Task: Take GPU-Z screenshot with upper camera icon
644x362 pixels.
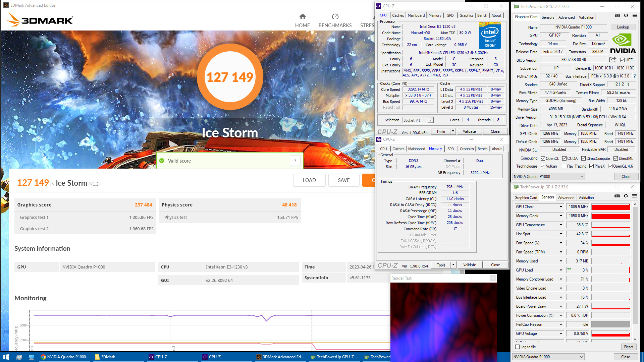Action: pyautogui.click(x=617, y=15)
